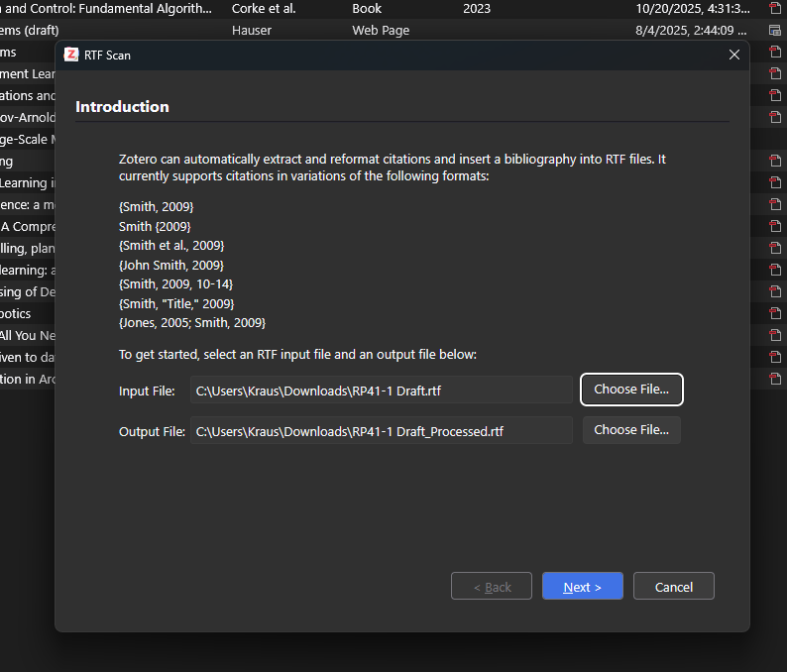Select library row "and Control: Fundamental Algorith..."
This screenshot has height=672, width=787.
pos(393,9)
